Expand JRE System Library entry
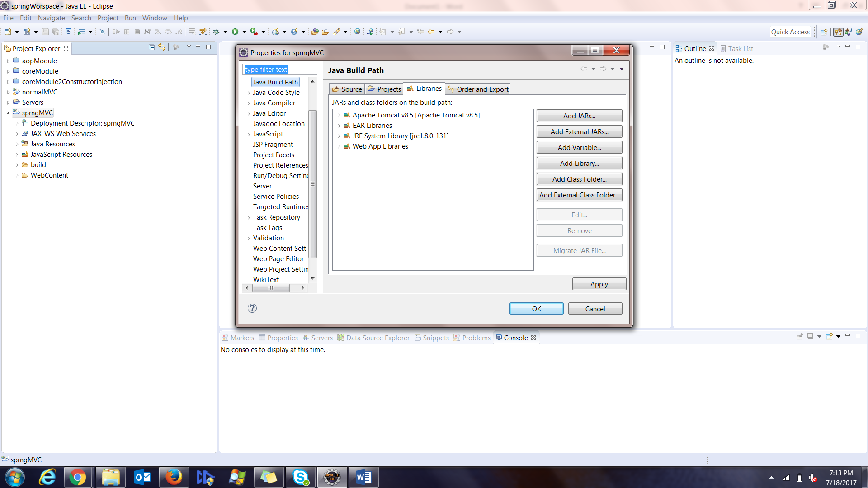The height and width of the screenshot is (488, 868). tap(339, 136)
